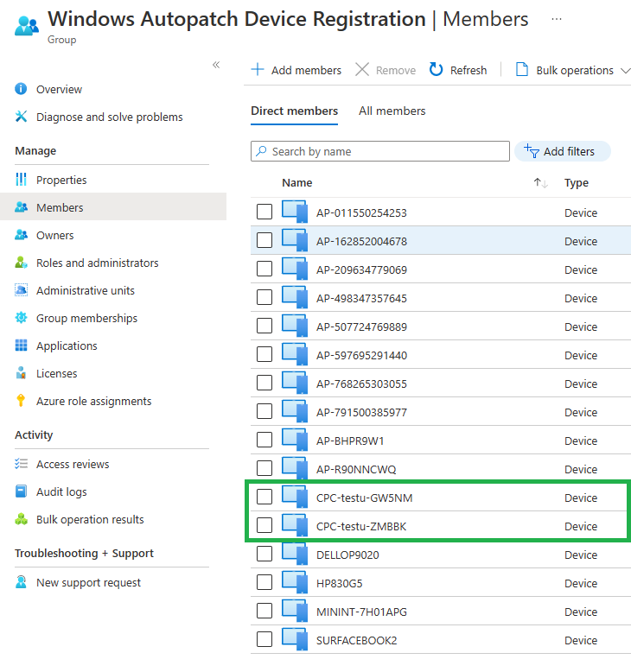Click the plus icon for Add members
The image size is (631, 672).
[258, 69]
